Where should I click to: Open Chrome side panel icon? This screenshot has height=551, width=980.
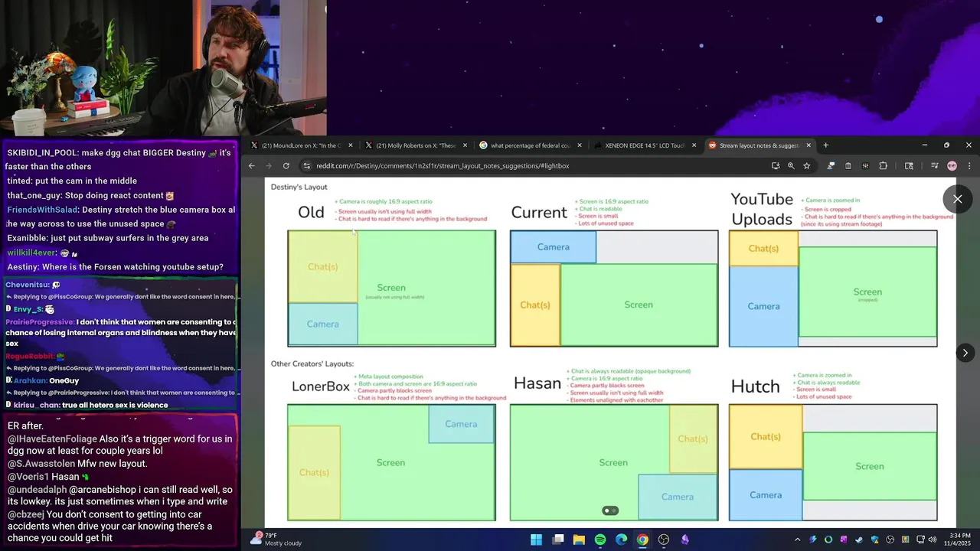(x=909, y=165)
